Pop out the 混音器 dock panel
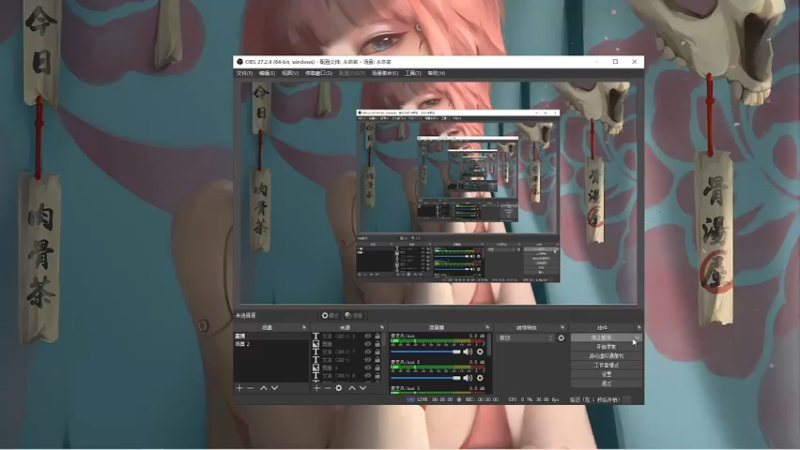This screenshot has width=800, height=450. [x=487, y=328]
